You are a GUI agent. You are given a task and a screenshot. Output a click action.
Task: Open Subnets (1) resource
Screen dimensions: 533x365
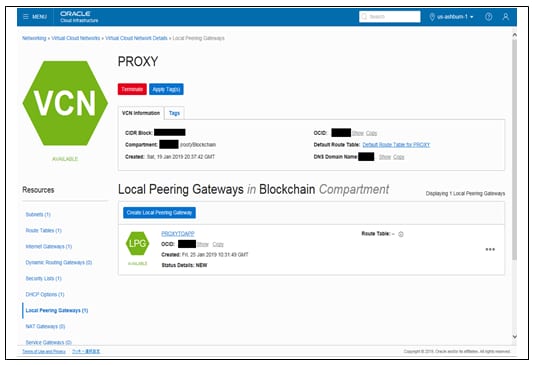tap(38, 214)
